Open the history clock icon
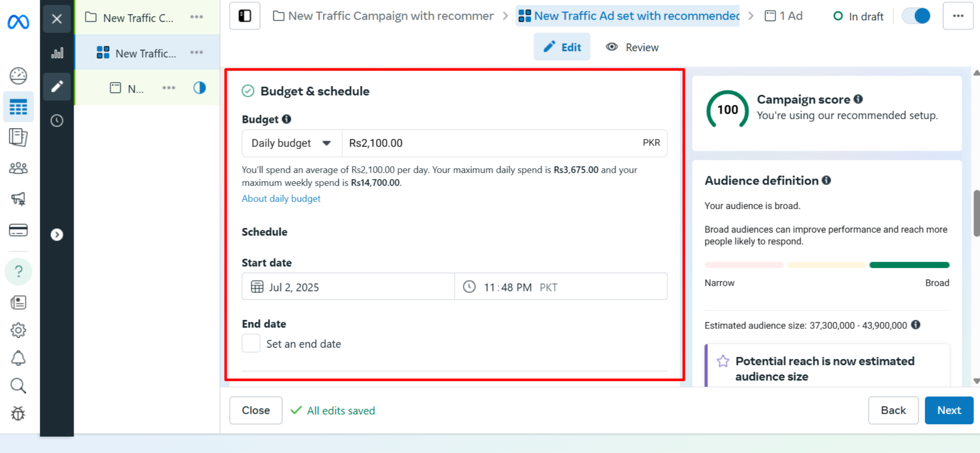 coord(57,121)
